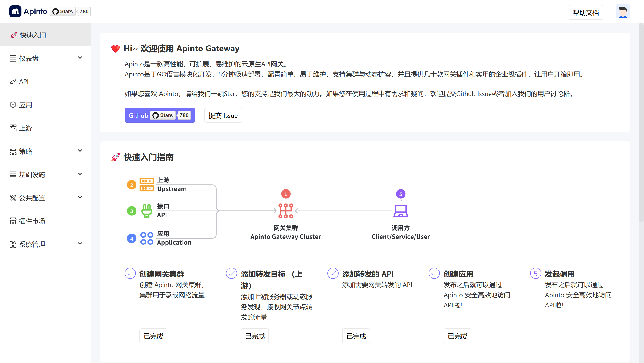Click the 仪表盘 dashboard icon

(x=13, y=59)
